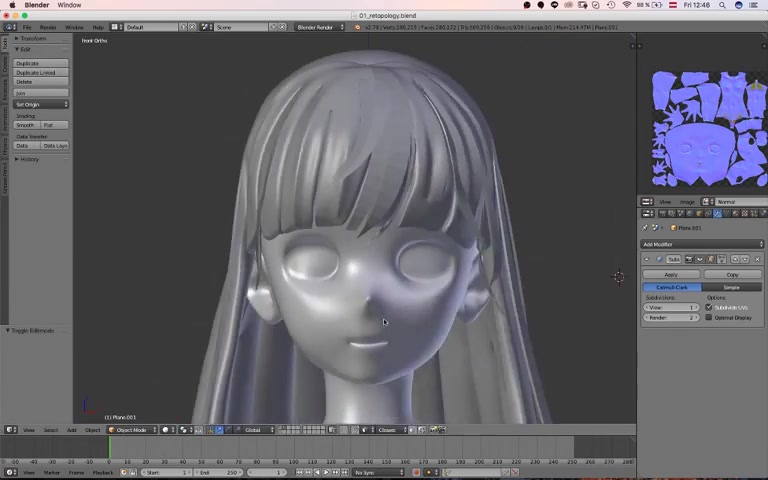Play animation in reverse
This screenshot has height=480, width=768.
pos(317,473)
